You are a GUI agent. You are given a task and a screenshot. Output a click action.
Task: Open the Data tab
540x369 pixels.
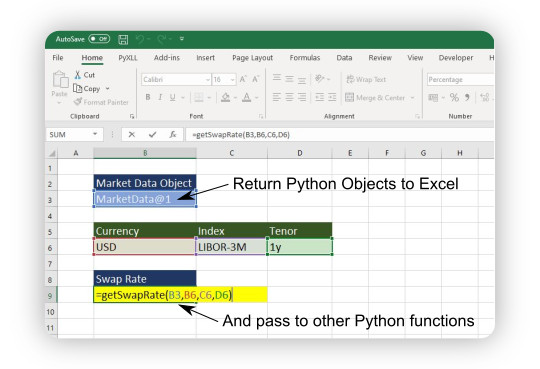point(344,58)
